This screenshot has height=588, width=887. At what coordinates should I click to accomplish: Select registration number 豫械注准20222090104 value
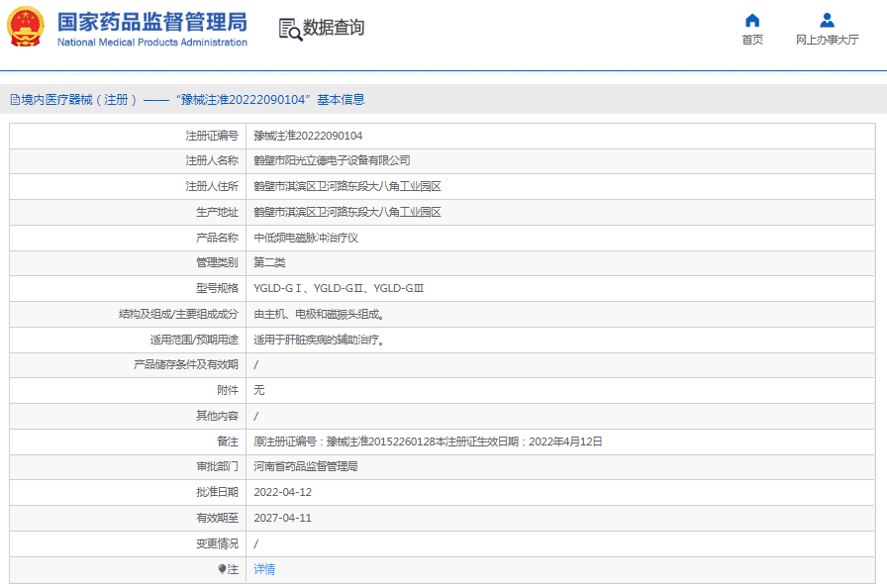tap(308, 136)
